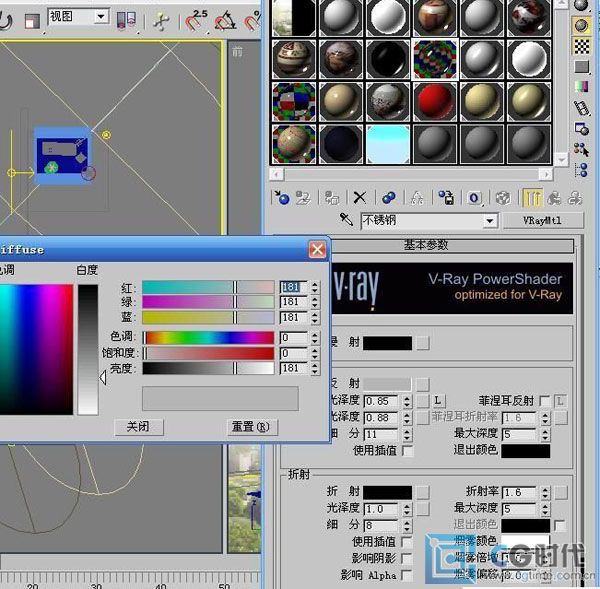Click the spinner for 亮度 value
600x589 pixels.
[x=315, y=369]
